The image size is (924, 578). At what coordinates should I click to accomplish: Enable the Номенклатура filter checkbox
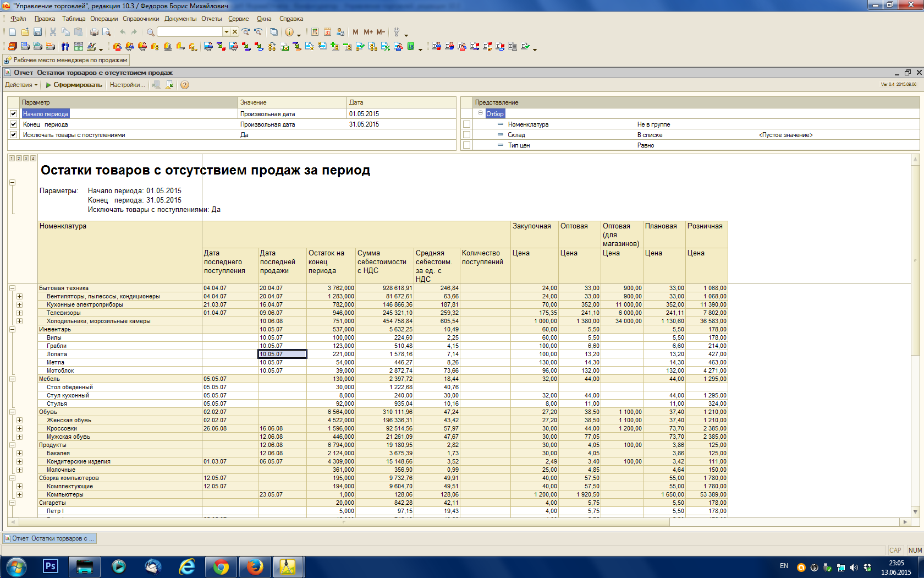(467, 124)
